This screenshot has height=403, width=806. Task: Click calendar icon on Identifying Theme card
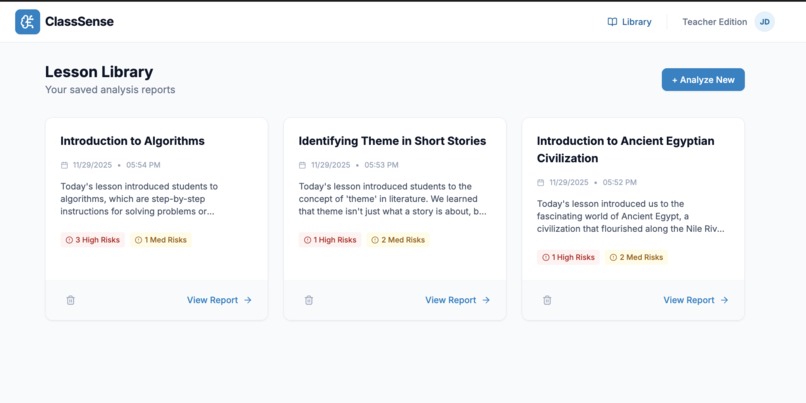point(303,165)
